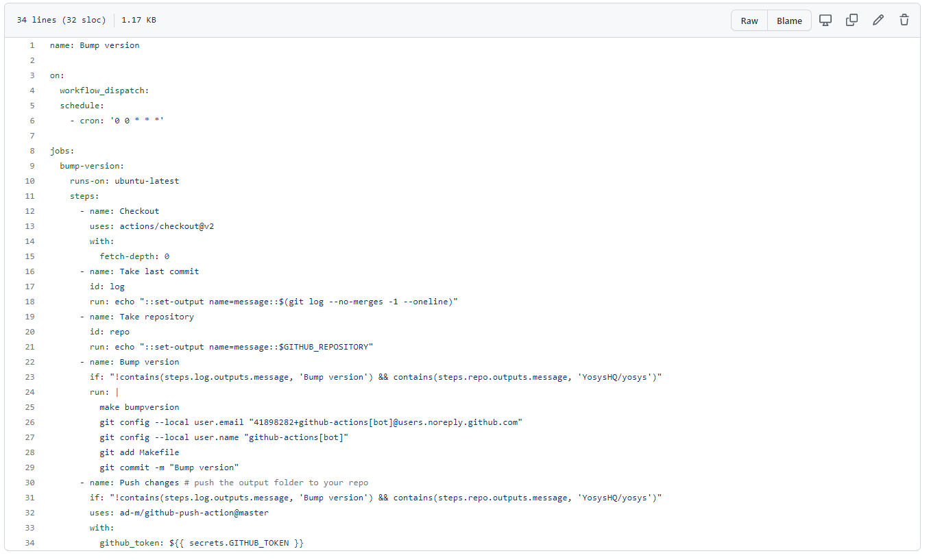
Task: Open the Blame view
Action: (x=788, y=20)
